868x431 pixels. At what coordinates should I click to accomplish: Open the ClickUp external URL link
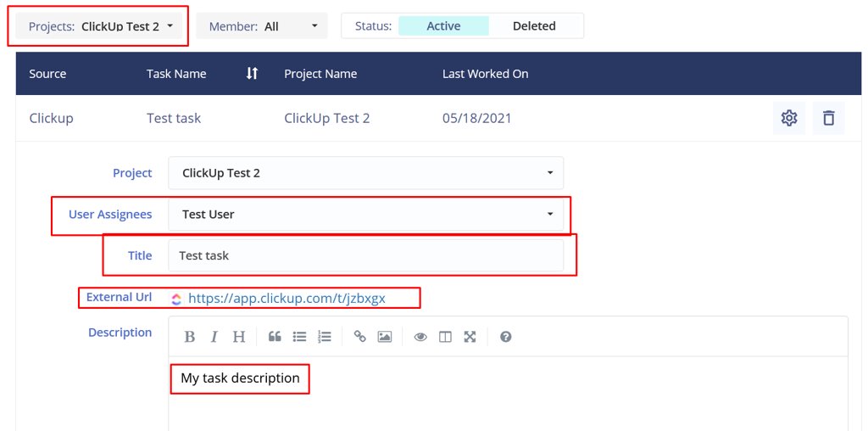[x=287, y=299]
